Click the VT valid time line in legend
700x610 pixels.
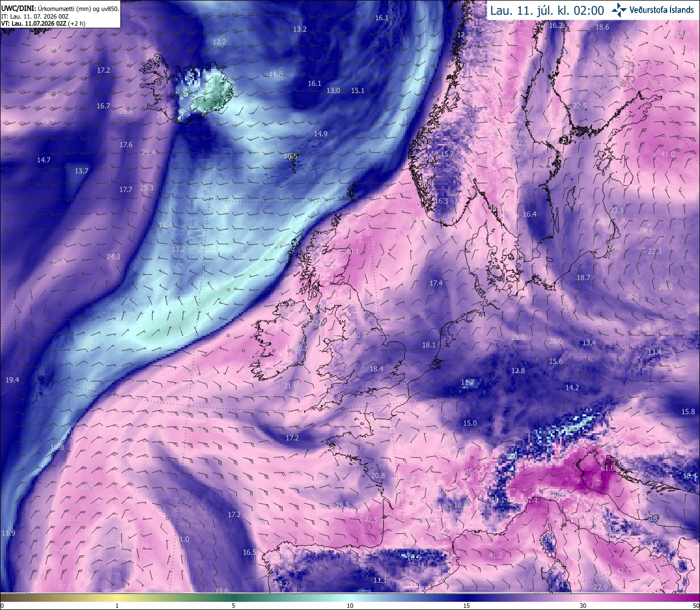pos(43,24)
